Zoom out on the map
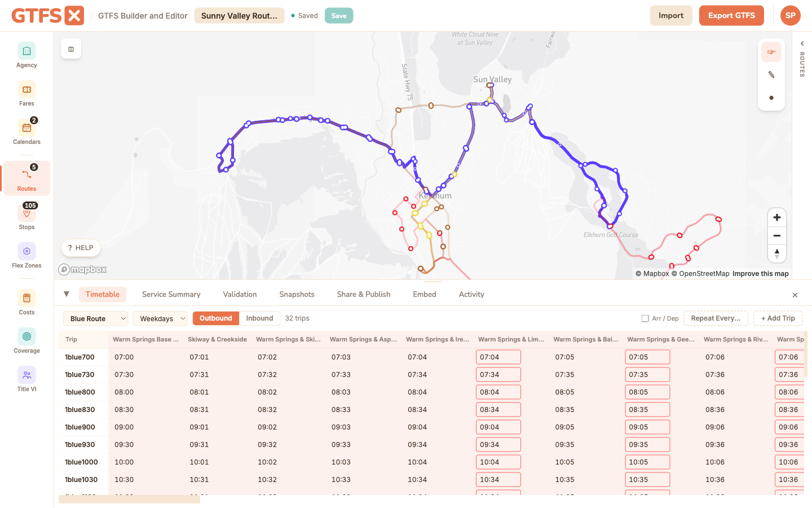 [777, 235]
